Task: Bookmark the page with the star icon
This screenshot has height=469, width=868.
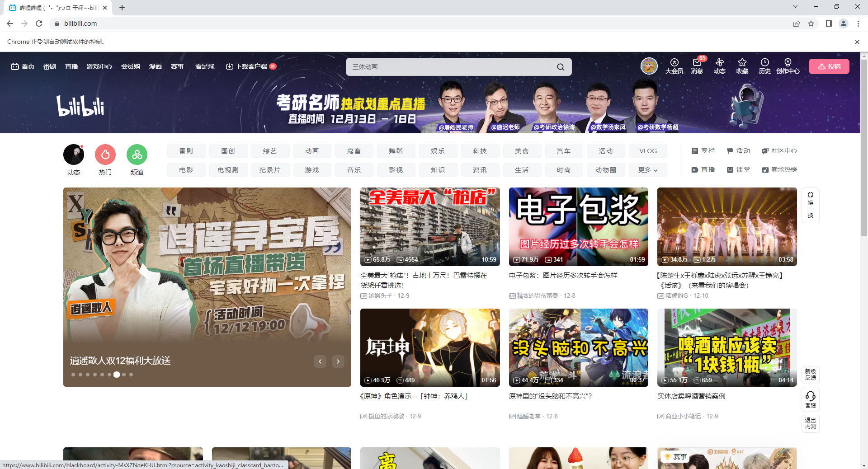Action: pos(811,23)
